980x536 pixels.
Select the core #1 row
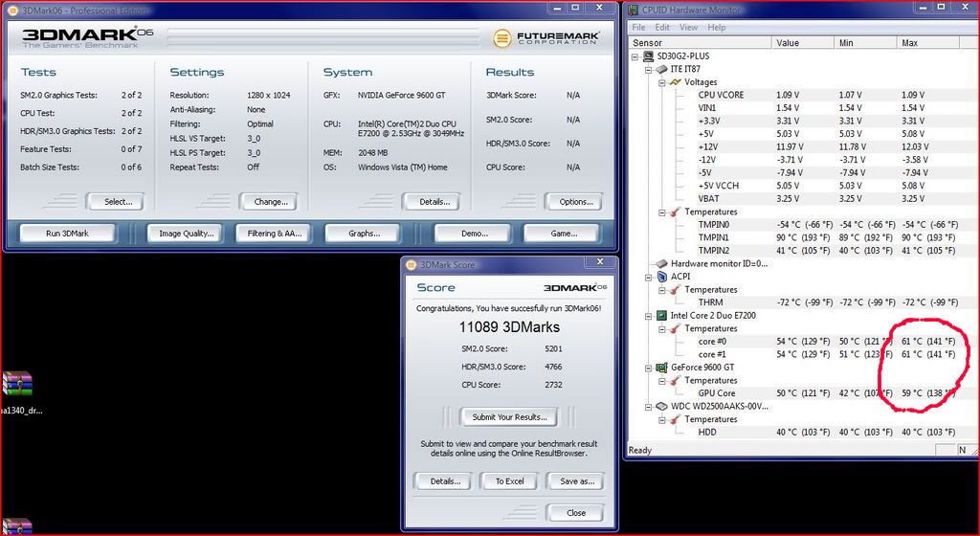click(x=828, y=354)
